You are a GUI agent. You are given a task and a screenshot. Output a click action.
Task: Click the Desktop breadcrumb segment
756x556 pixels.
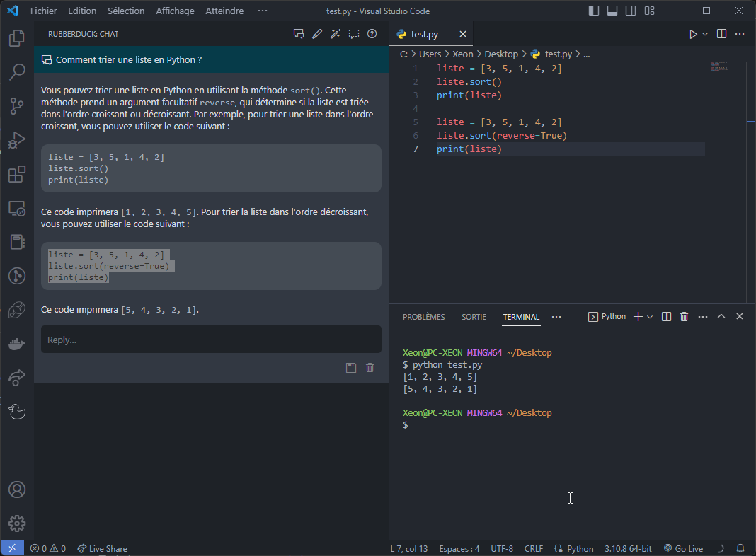click(501, 54)
